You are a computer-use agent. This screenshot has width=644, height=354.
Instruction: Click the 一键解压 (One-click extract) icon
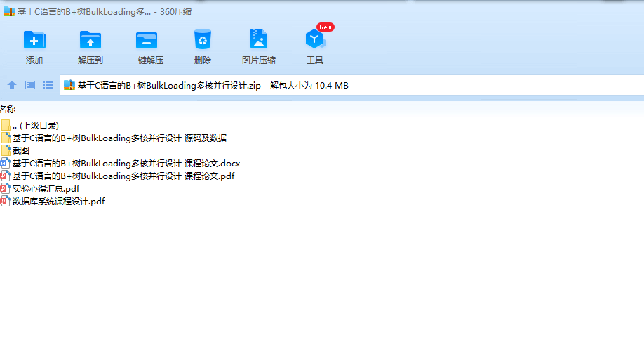pos(147,40)
